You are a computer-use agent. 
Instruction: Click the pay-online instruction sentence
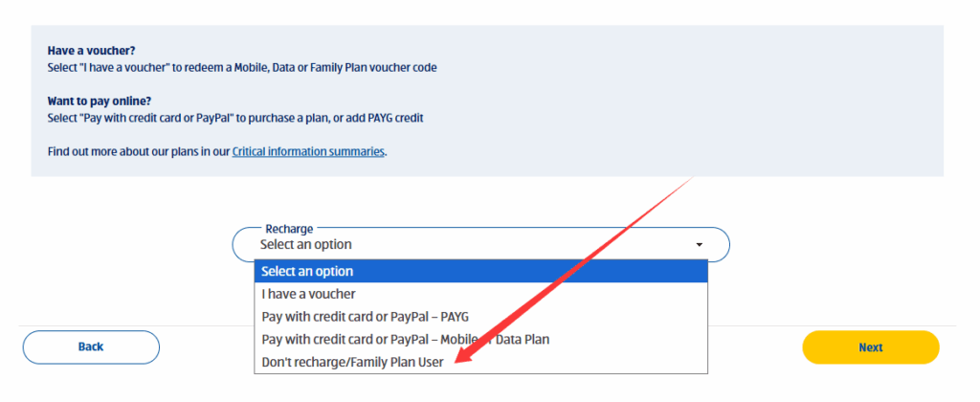pyautogui.click(x=235, y=118)
